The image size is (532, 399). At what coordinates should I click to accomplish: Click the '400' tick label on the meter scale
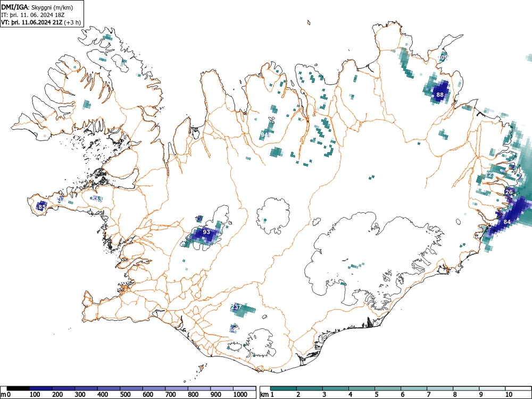tap(103, 395)
